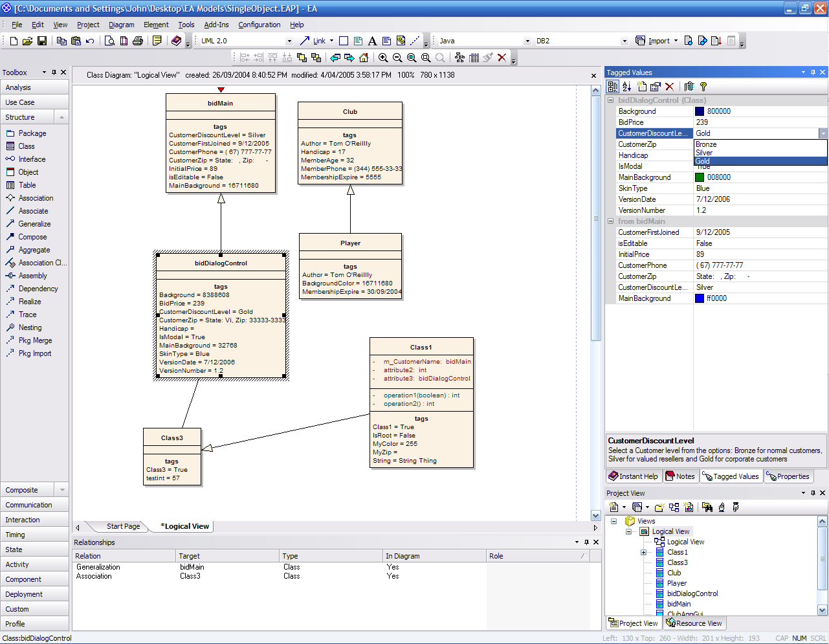Open the CustomerDiscountLevel Gold dropdown arrow

click(x=823, y=133)
